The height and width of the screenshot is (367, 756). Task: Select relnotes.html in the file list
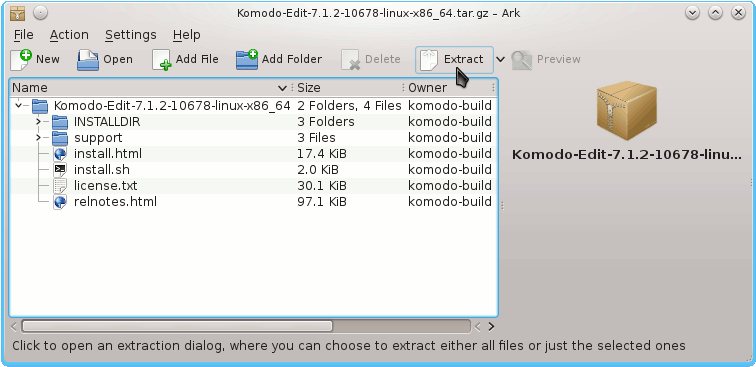115,202
